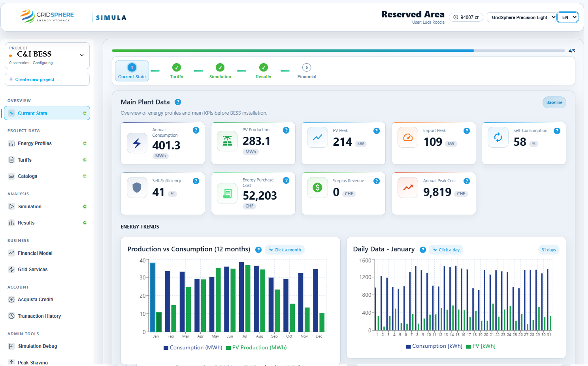
Task: Open Catalogs in the sidebar
Action: [47, 176]
